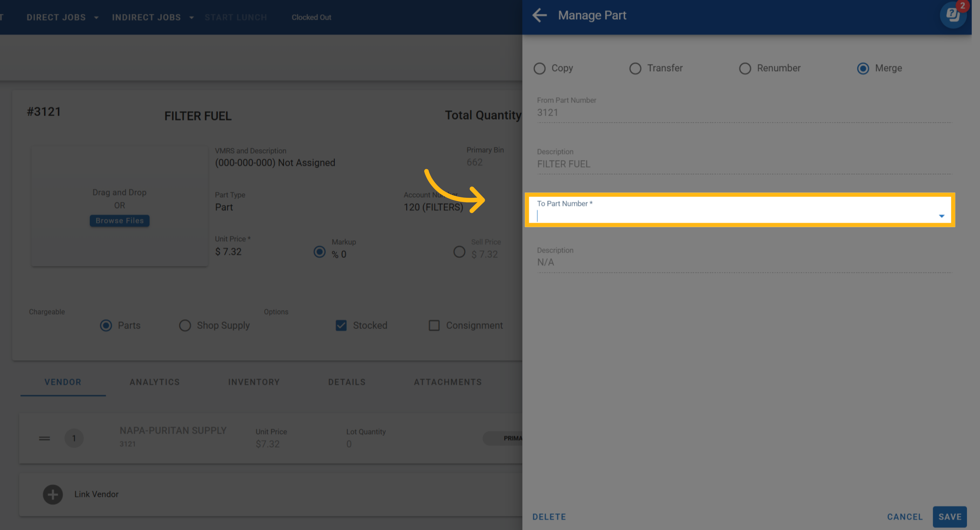The width and height of the screenshot is (980, 530).
Task: Switch to the Analytics tab
Action: click(155, 382)
